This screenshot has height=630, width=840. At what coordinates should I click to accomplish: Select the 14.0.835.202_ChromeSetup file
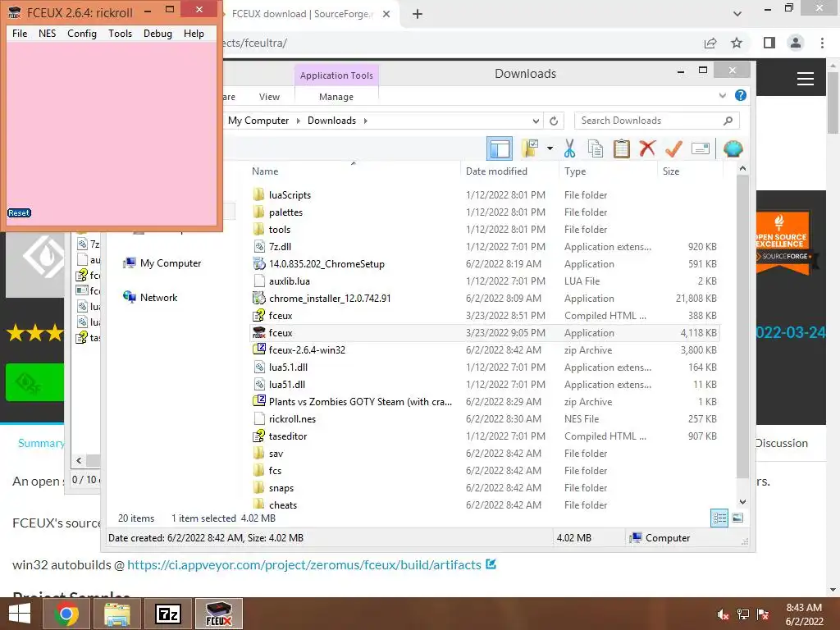point(326,263)
